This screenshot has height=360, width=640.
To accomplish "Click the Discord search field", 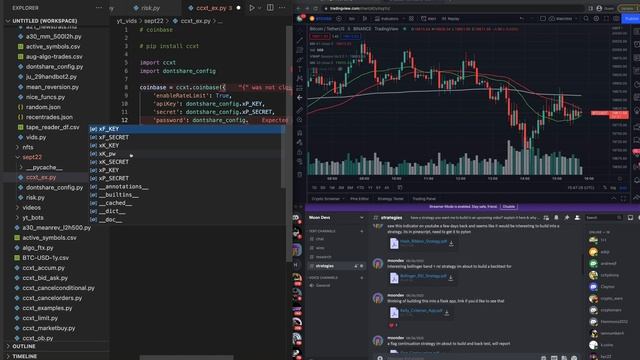I will (604, 218).
